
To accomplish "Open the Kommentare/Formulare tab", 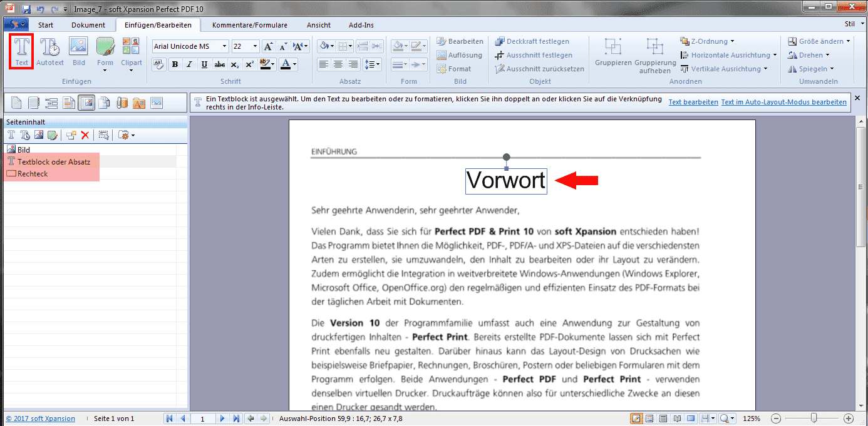I will tap(249, 25).
